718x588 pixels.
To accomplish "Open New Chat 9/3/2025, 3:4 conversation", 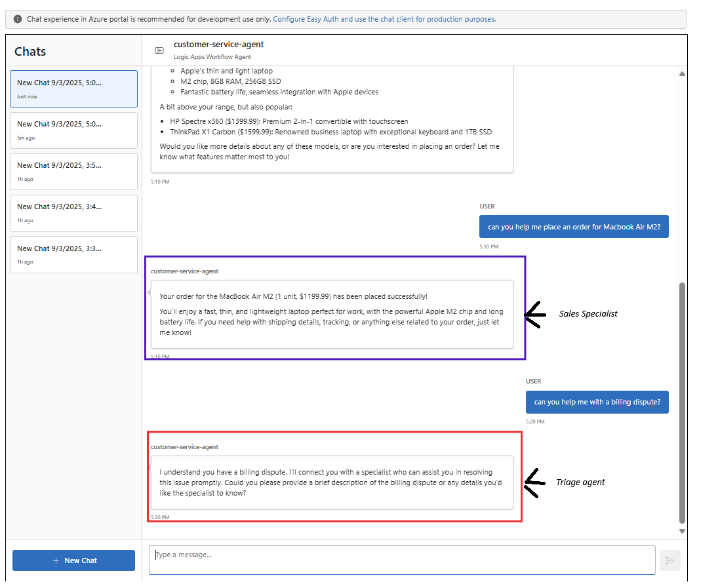I will click(73, 213).
